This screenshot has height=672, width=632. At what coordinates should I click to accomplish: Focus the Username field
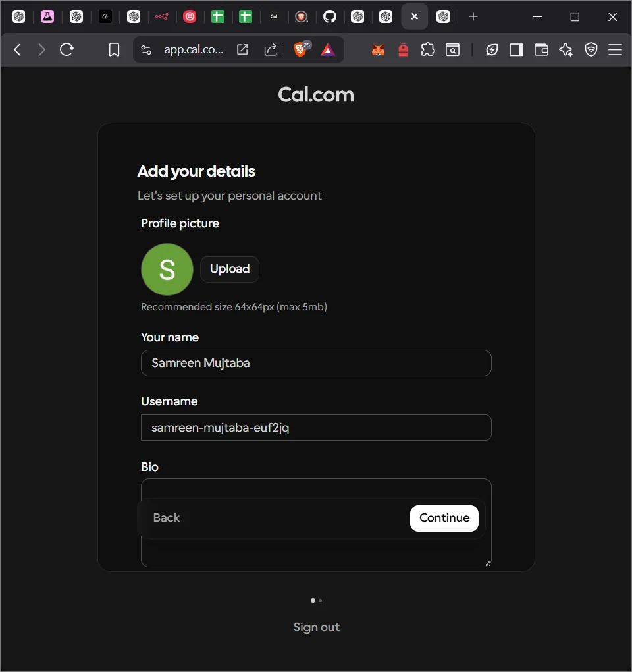tap(316, 428)
